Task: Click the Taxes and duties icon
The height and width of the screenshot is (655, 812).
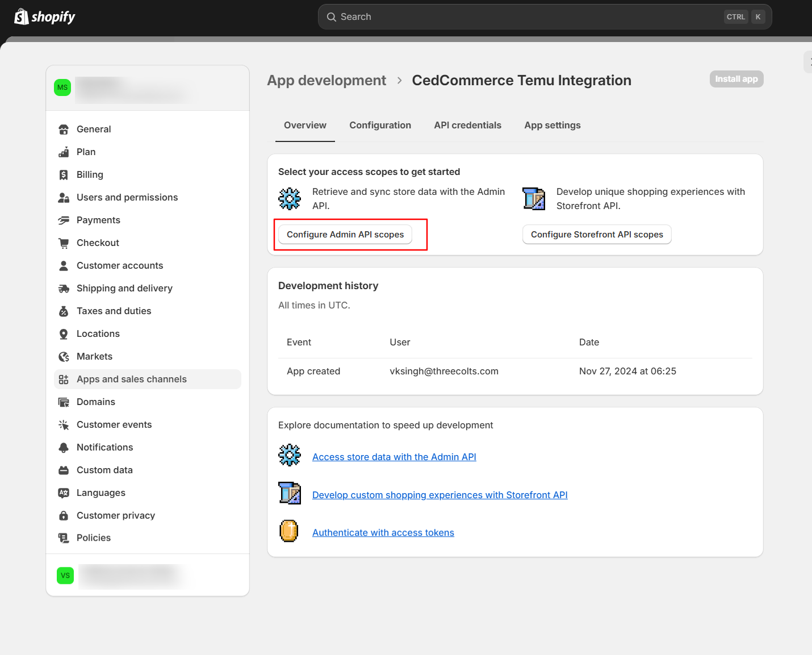Action: (x=64, y=311)
